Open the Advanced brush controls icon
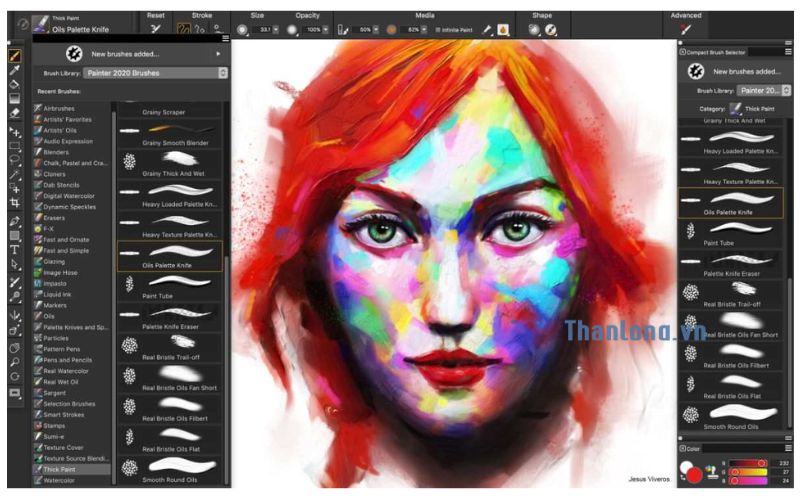This screenshot has height=500, width=800. pyautogui.click(x=686, y=30)
